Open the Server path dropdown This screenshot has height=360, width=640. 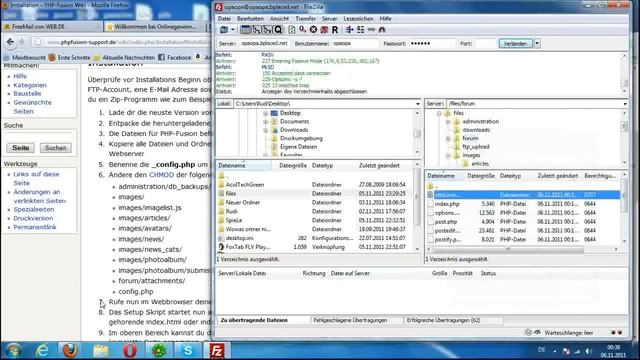coord(625,104)
